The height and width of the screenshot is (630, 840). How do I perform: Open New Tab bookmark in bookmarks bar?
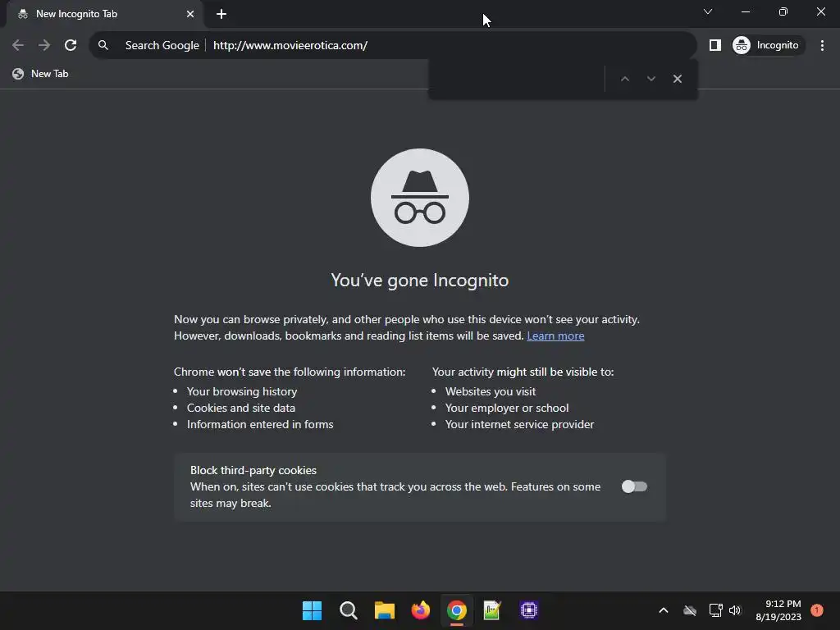[41, 74]
